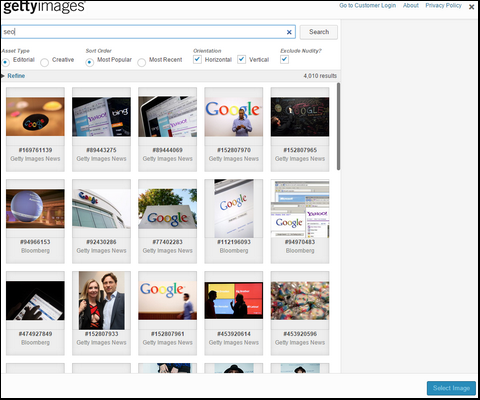Select image thumbnail #152807933
The image size is (480, 400).
point(101,300)
